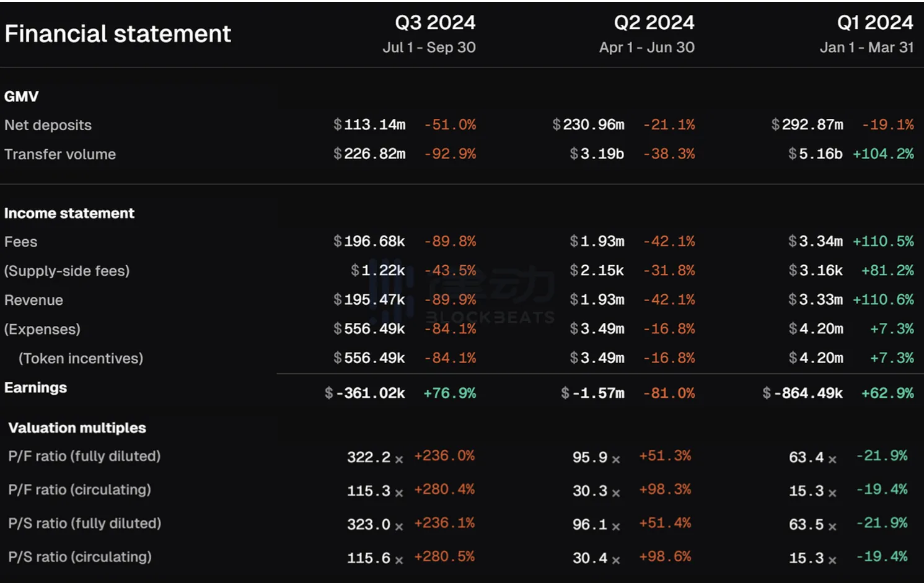Select the Earnings row label
Viewport: 924px width, 583px height.
pos(35,388)
